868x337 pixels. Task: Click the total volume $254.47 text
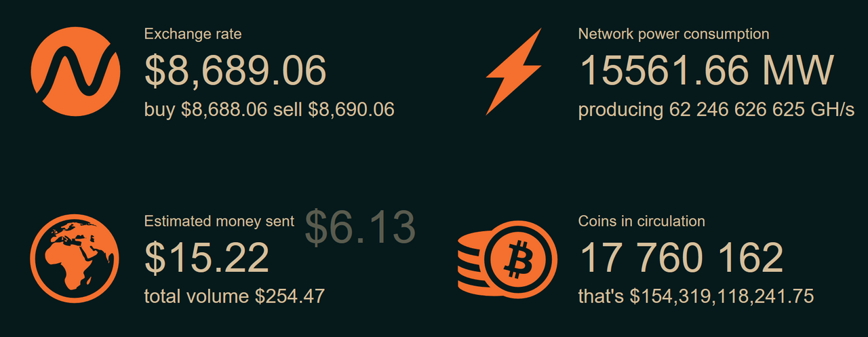[235, 296]
